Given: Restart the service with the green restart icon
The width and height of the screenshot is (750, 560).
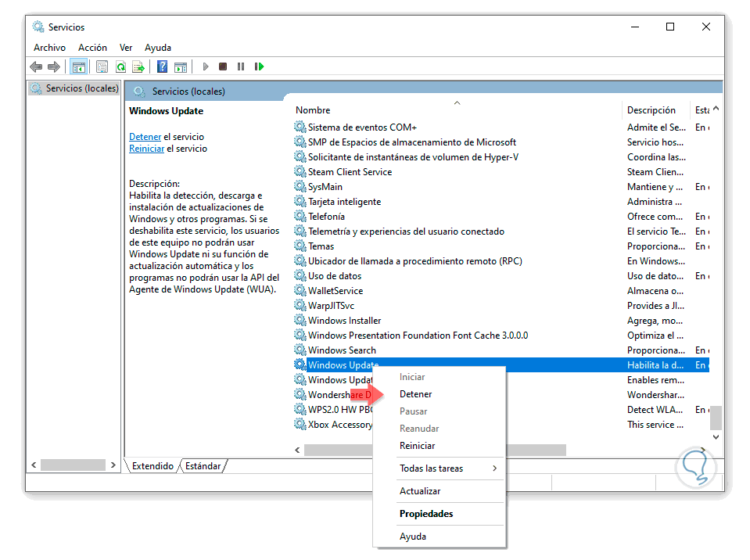Looking at the screenshot, I should pos(259,66).
